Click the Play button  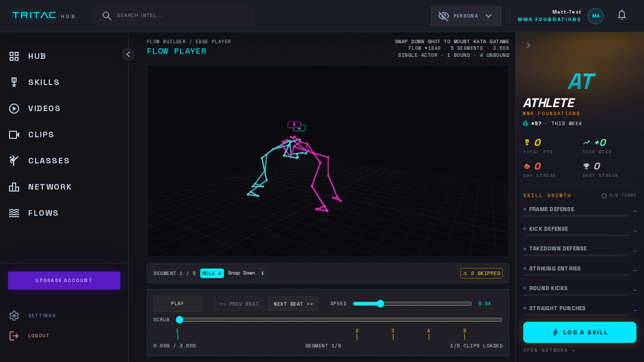pyautogui.click(x=177, y=304)
